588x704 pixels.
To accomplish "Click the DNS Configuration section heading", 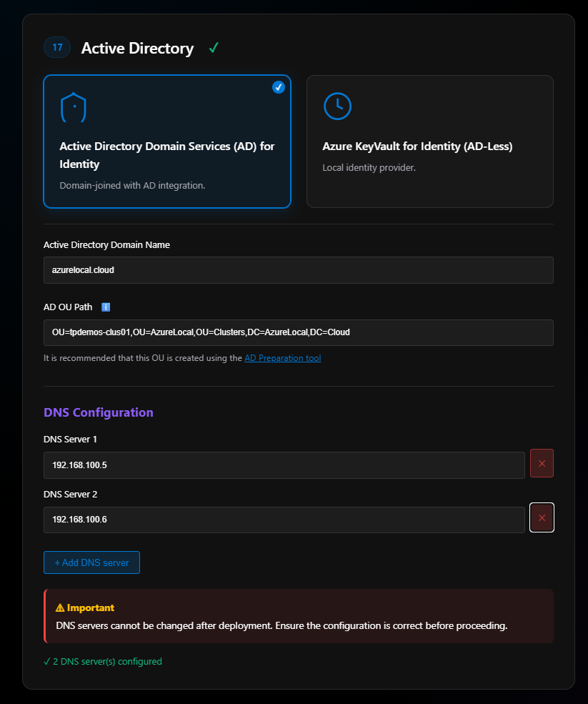I will point(99,412).
